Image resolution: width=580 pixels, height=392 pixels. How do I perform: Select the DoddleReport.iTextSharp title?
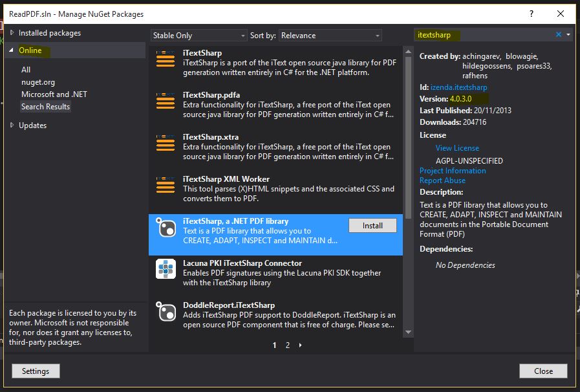229,305
